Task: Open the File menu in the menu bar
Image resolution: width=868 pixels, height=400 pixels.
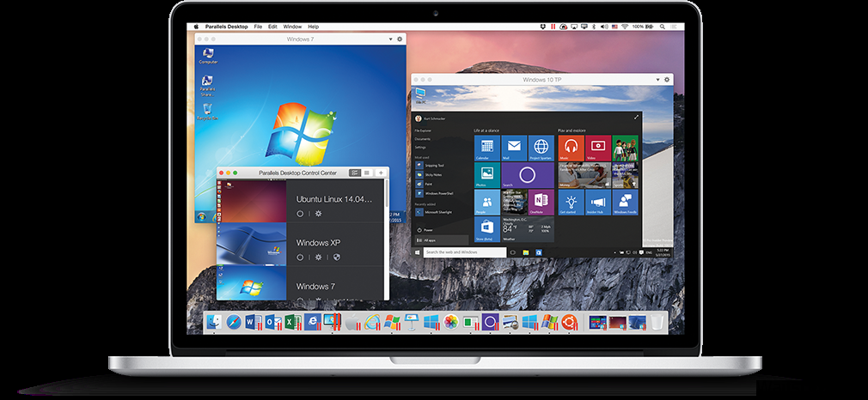Action: coord(257,27)
